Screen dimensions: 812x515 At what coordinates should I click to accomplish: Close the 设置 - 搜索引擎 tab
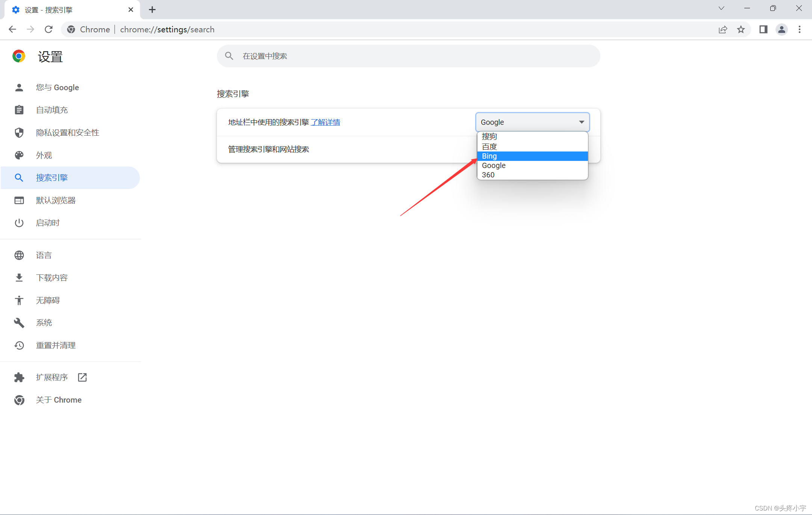click(131, 10)
